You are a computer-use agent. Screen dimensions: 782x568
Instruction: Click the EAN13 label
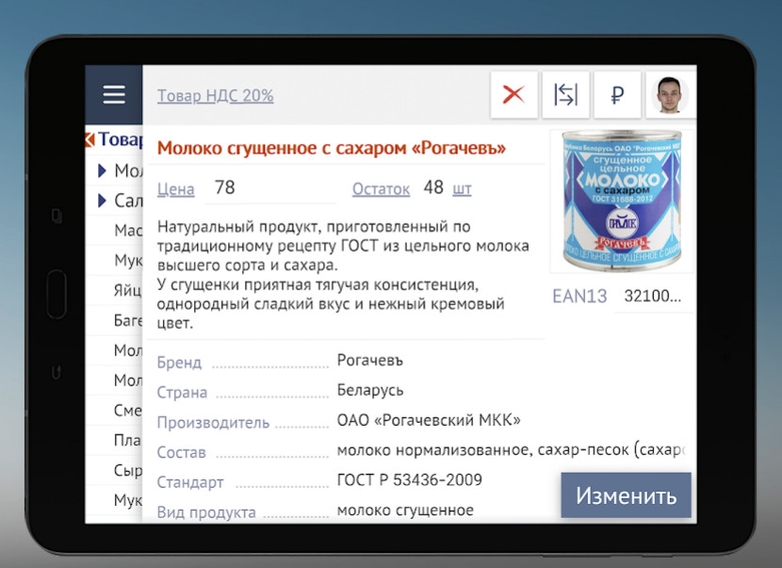(x=580, y=296)
